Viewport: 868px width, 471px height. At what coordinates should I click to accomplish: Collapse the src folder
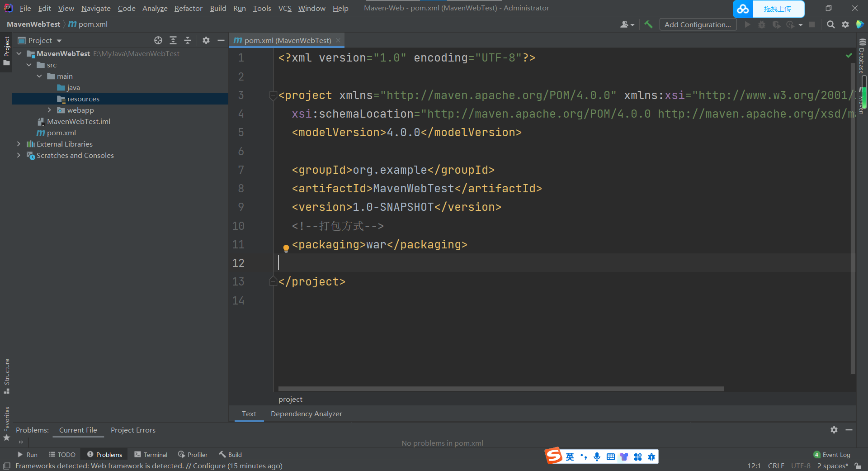point(29,65)
